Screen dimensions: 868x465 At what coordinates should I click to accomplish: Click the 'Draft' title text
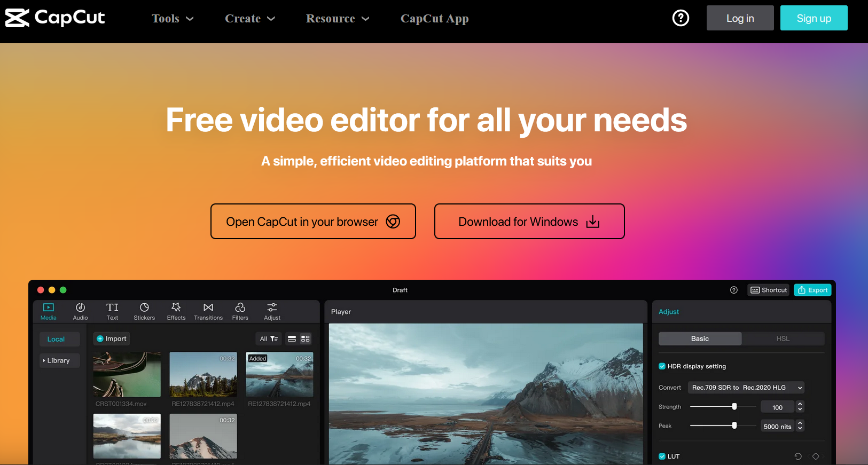click(x=400, y=290)
